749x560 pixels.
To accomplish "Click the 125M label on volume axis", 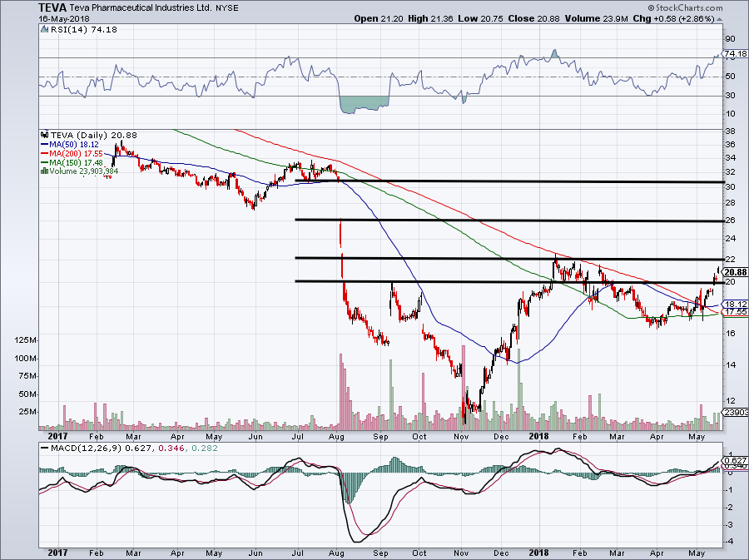I will (x=27, y=340).
